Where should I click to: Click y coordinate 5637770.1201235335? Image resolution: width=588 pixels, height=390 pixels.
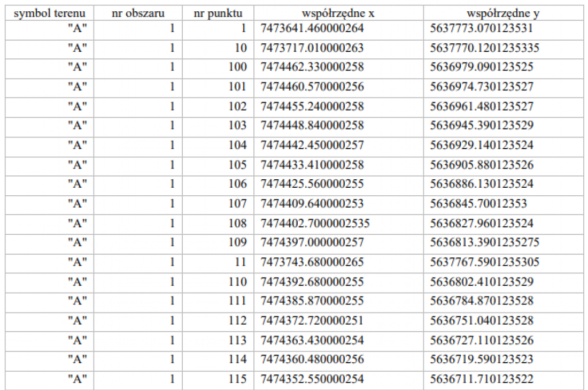[x=484, y=48]
